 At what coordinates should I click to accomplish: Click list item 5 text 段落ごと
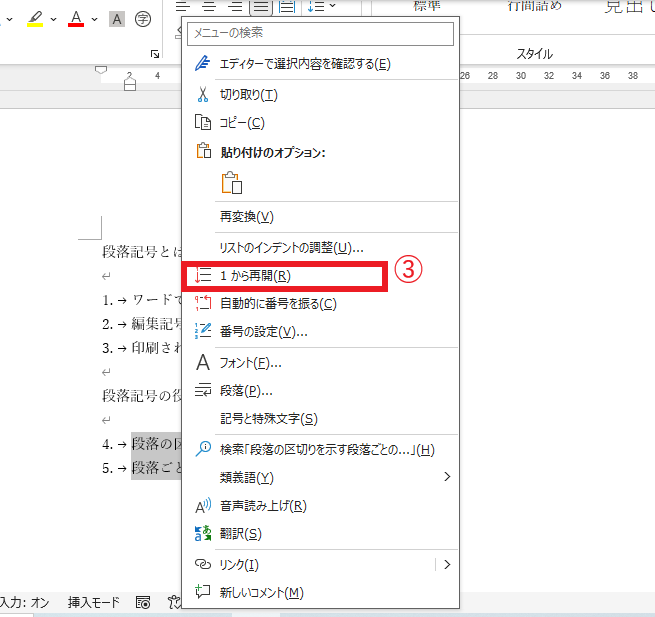156,468
